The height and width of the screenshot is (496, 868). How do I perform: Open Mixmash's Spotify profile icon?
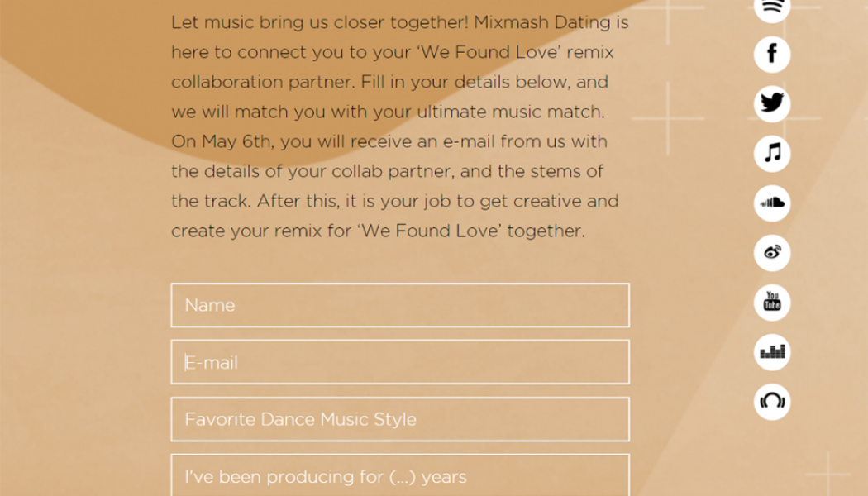coord(771,8)
